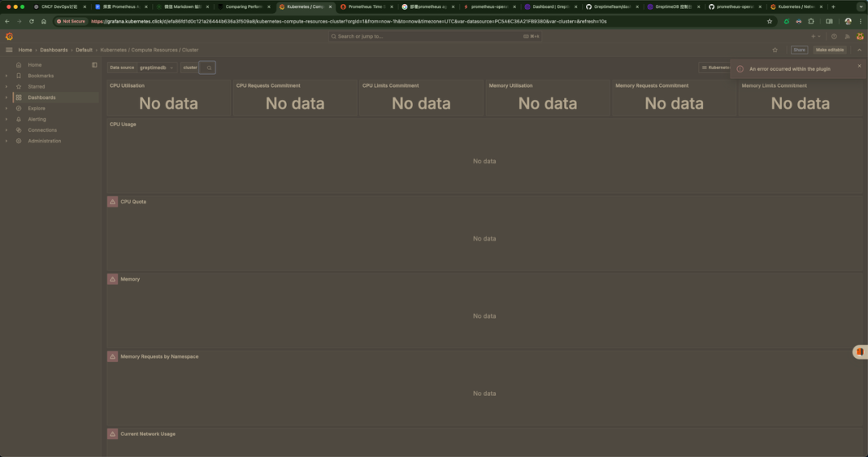The image size is (868, 457).
Task: Click the Grafana logo in the header
Action: coord(9,36)
